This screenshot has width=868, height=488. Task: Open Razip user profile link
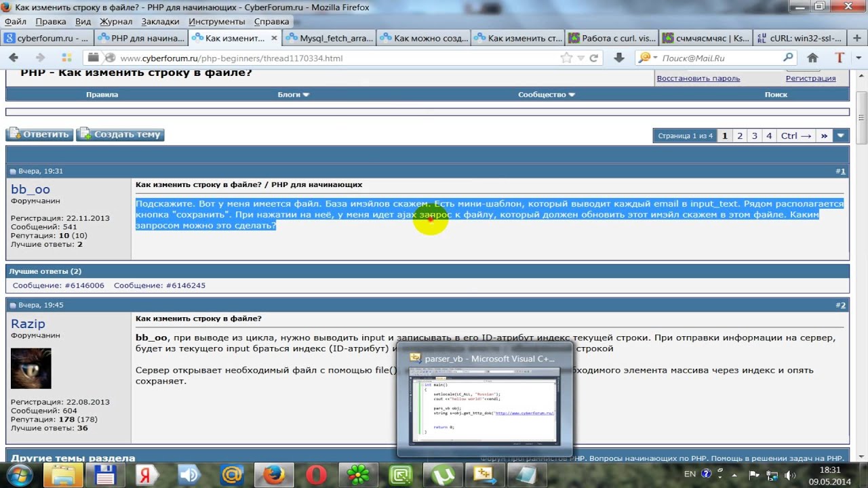[28, 324]
